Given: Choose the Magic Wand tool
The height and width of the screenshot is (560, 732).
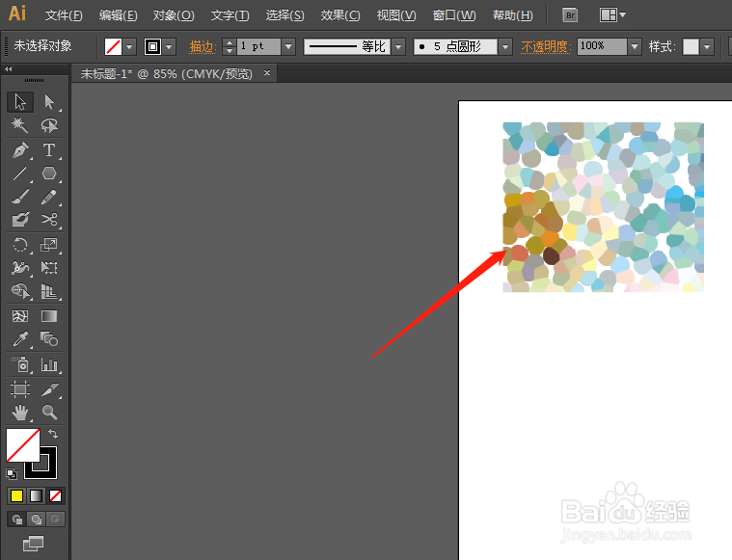Looking at the screenshot, I should click(20, 125).
